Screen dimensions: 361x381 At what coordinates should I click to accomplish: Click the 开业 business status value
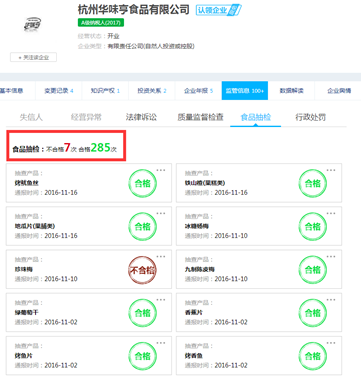(x=113, y=36)
